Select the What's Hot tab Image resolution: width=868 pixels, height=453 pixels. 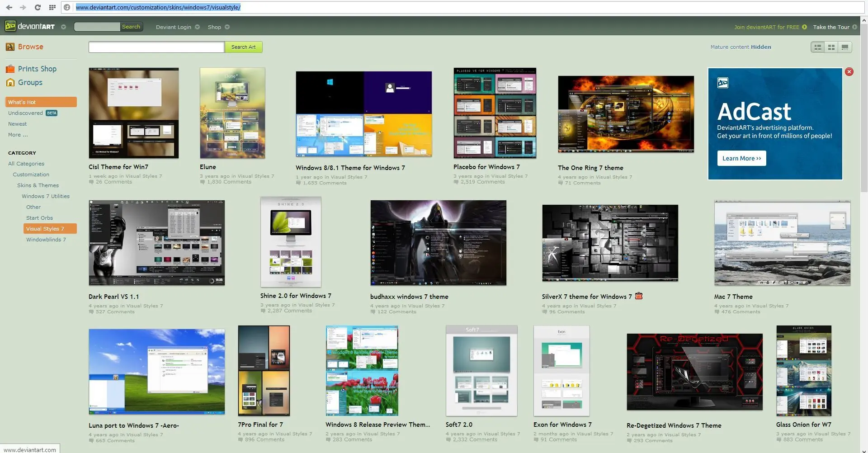tap(41, 102)
